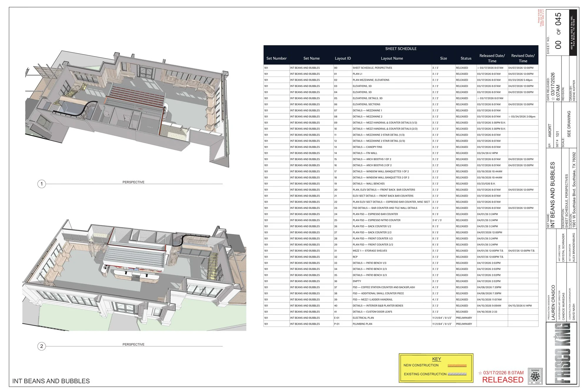The height and width of the screenshot is (392, 588).
Task: Click the Revised Date/Time column header
Action: [523, 58]
